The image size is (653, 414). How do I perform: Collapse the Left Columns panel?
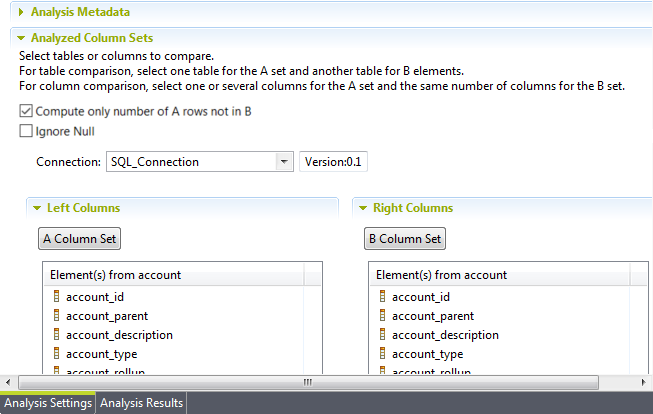(x=37, y=208)
